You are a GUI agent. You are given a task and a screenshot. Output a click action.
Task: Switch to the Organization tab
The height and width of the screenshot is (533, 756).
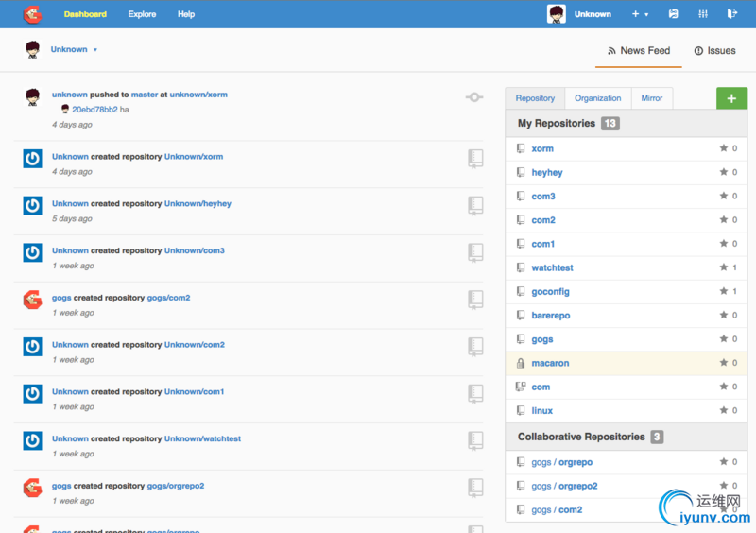coord(597,98)
